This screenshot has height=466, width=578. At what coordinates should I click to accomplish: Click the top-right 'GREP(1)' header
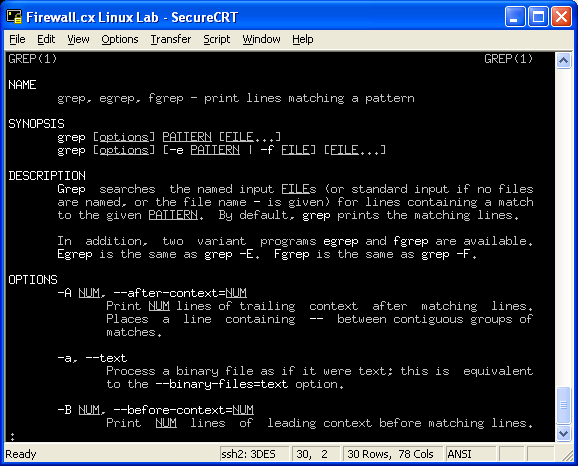click(x=509, y=59)
